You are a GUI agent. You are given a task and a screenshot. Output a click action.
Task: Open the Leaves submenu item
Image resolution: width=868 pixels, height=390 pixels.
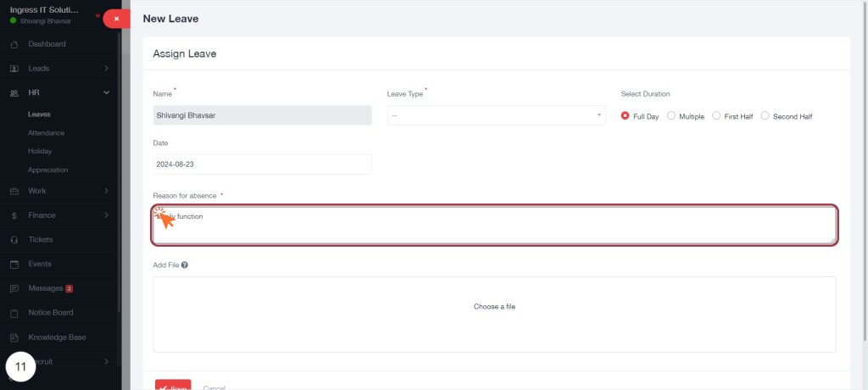[x=39, y=114]
